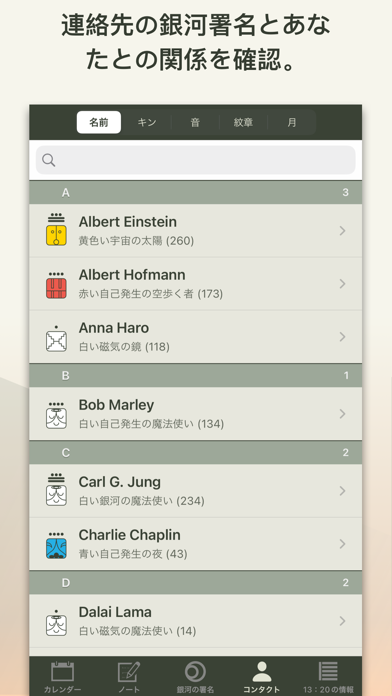Open the カレンダー calendar tab icon
392x696 pixels.
[x=62, y=671]
